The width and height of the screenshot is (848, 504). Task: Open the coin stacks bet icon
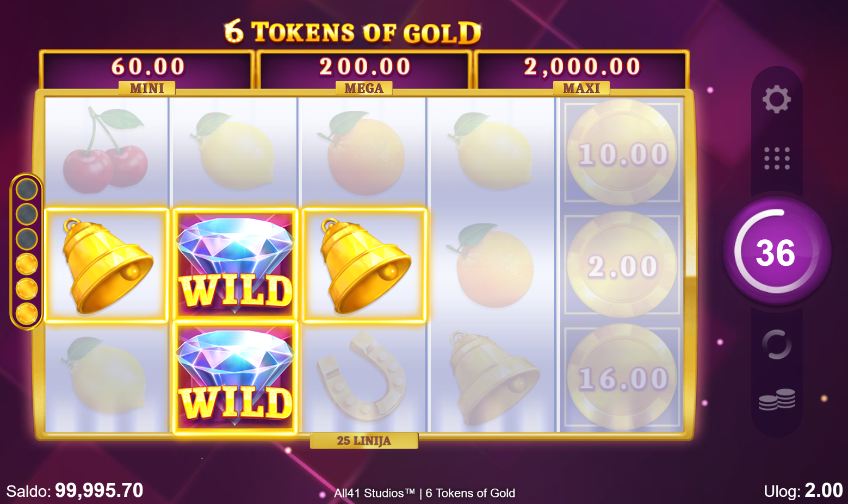pyautogui.click(x=777, y=400)
